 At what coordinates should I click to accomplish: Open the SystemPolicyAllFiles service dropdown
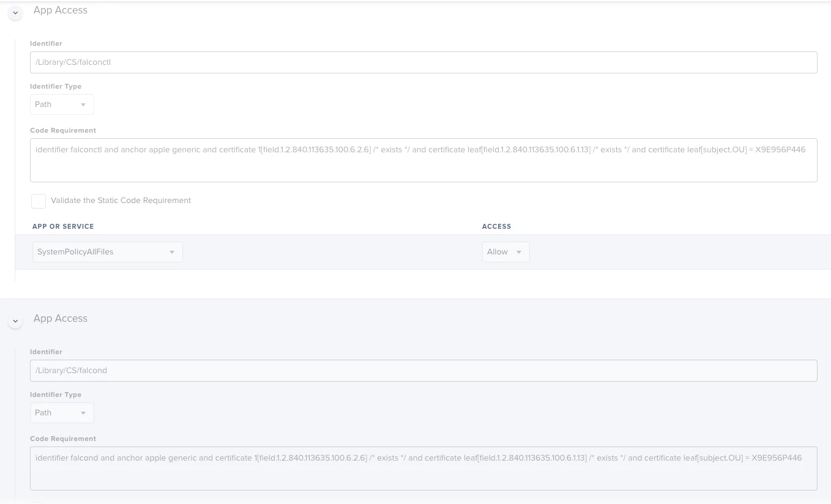107,252
